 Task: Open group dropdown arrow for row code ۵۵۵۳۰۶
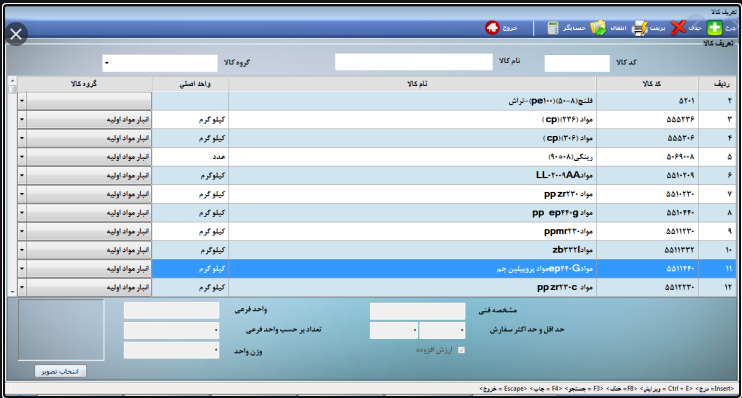(22, 138)
